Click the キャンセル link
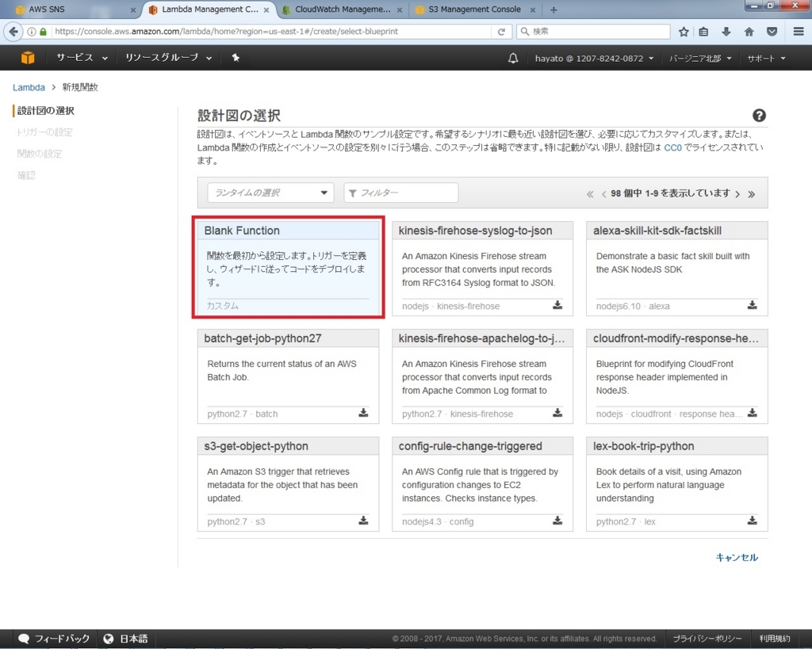Screen dimensions: 812x649 click(737, 557)
